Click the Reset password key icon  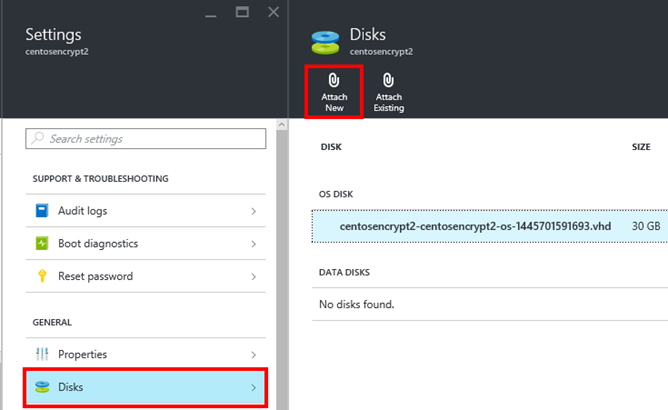(42, 276)
